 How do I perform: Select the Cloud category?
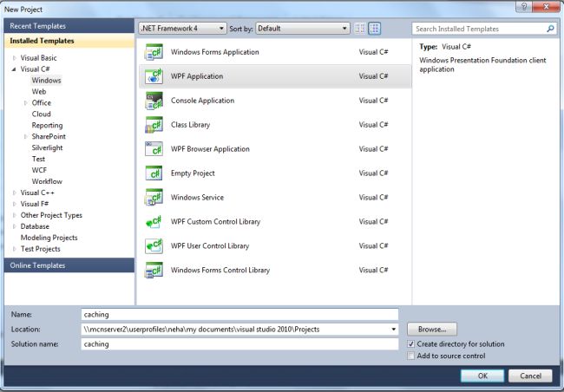tap(42, 114)
